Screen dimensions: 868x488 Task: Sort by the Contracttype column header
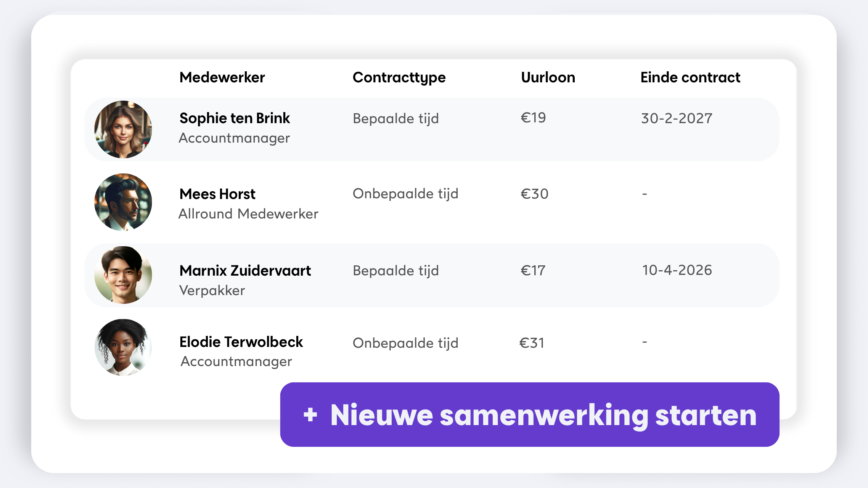coord(399,77)
